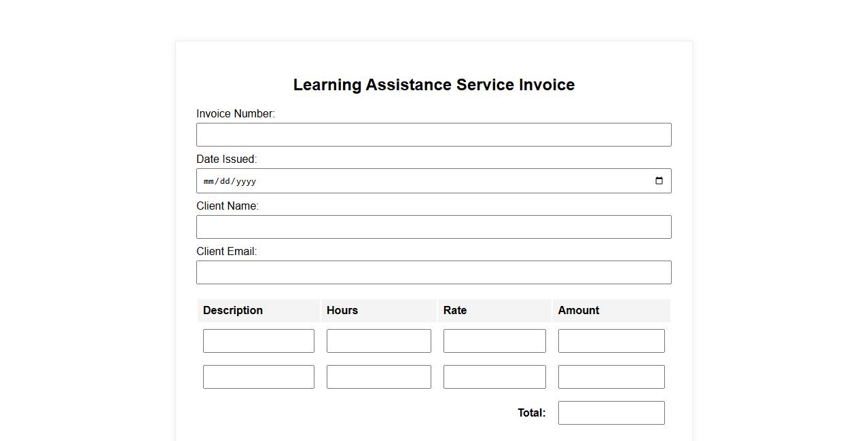Screen dimensions: 868x441
Task: Focus the first row Hours input
Action: point(378,341)
